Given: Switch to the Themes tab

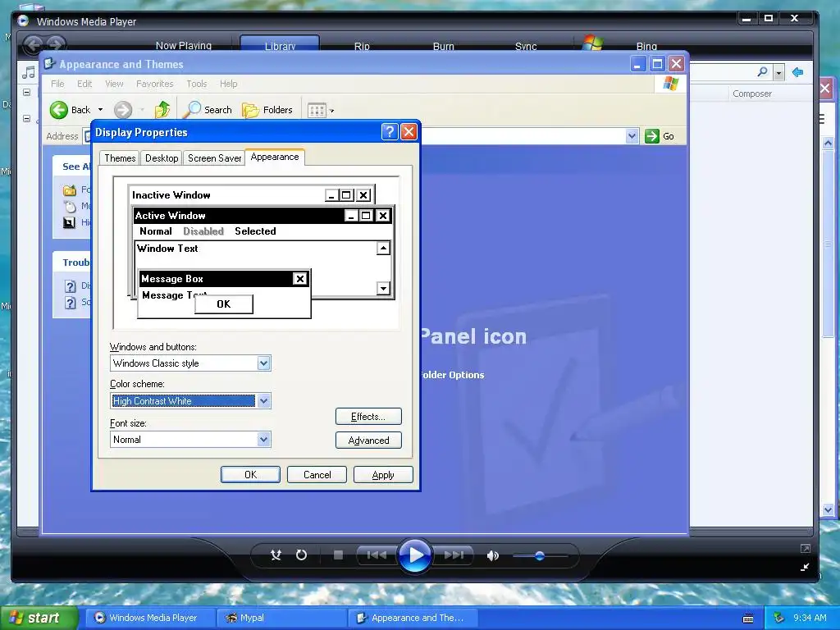Looking at the screenshot, I should [120, 158].
